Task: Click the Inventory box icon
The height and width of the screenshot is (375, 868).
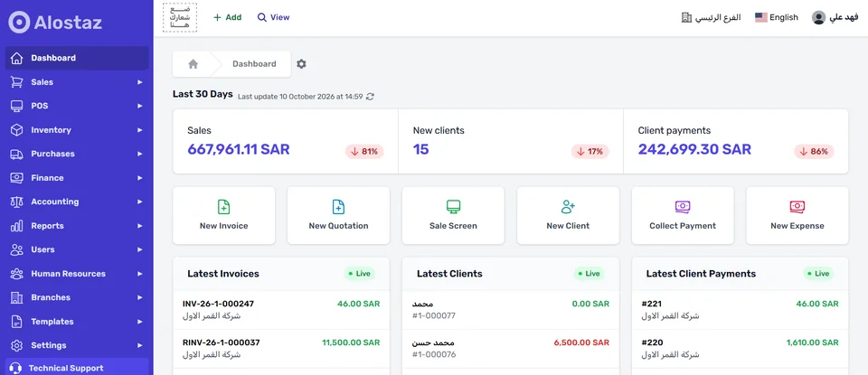Action: point(16,130)
